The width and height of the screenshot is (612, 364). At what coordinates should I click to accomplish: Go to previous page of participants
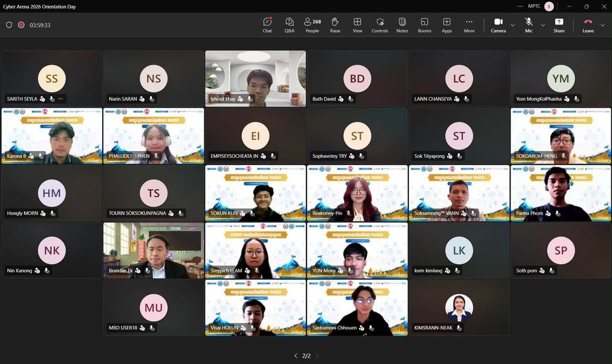pos(296,356)
